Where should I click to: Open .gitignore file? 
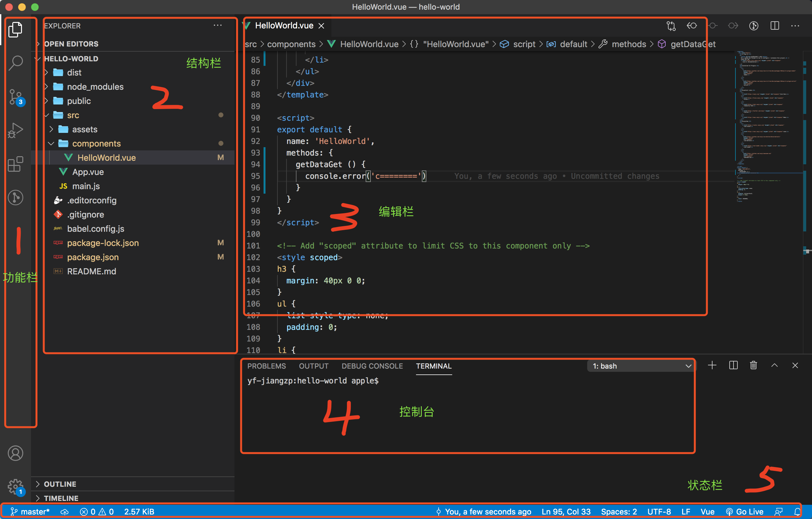[85, 215]
